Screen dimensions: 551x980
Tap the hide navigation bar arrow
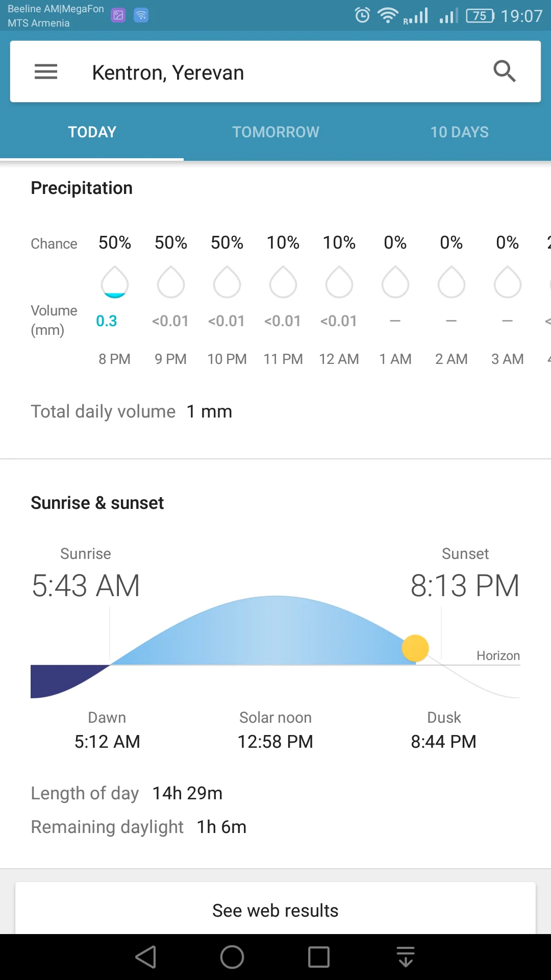point(406,957)
